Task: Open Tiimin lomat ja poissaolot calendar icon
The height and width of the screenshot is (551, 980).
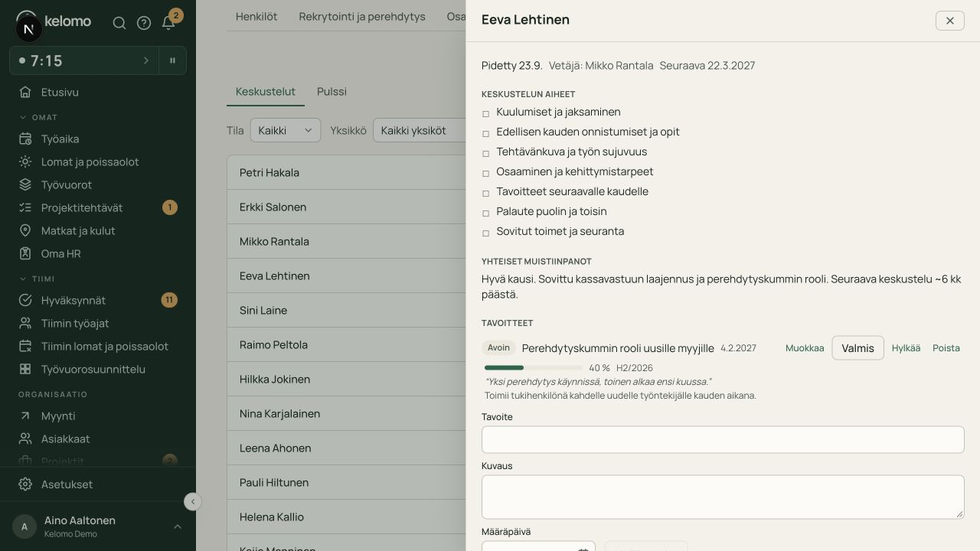Action: pos(25,346)
